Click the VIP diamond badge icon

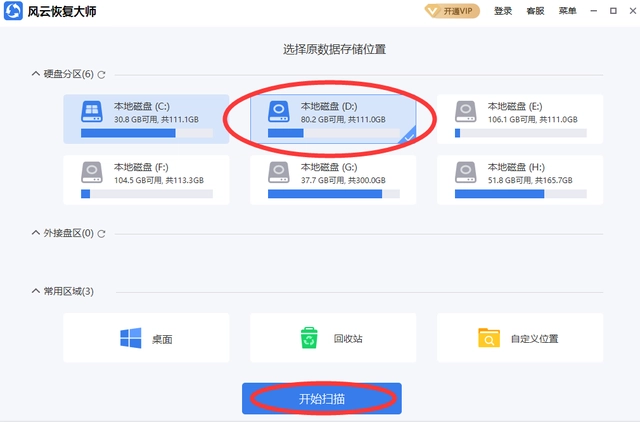click(x=432, y=11)
